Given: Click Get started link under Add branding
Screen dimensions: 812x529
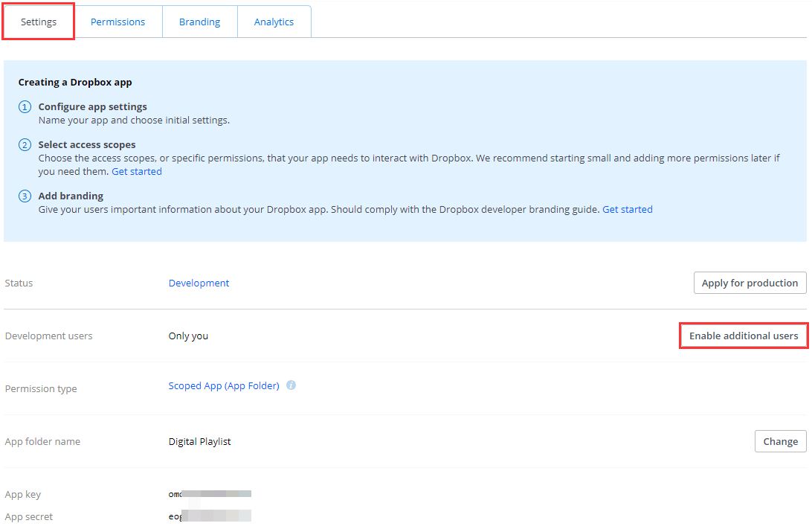Looking at the screenshot, I should coord(627,209).
